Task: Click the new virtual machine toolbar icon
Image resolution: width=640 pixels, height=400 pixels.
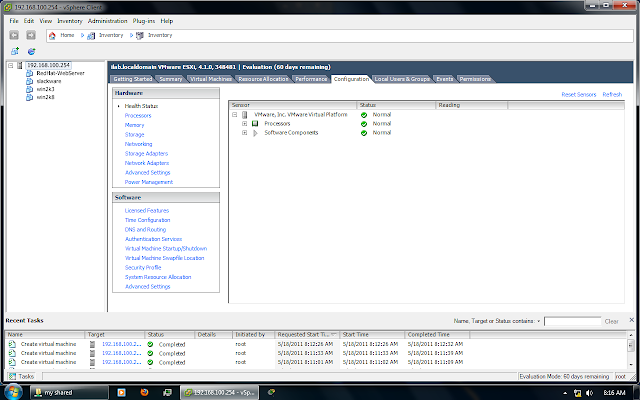Action: coord(15,51)
